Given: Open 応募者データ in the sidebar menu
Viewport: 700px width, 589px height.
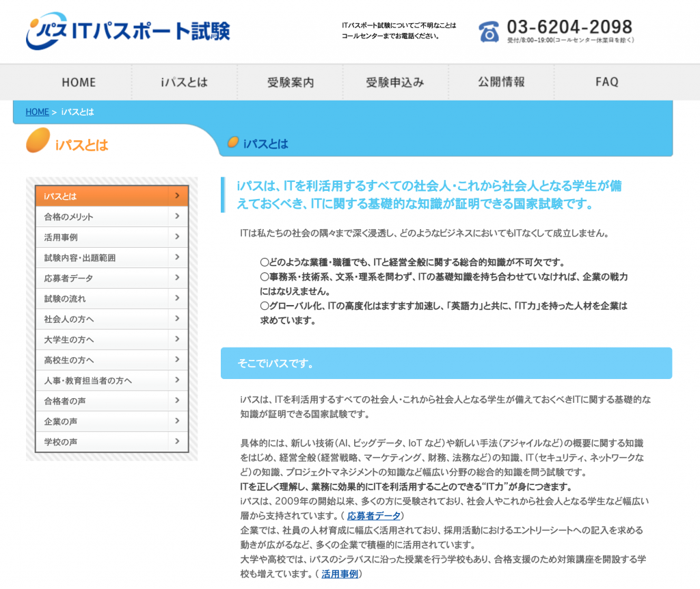Looking at the screenshot, I should pos(112,278).
